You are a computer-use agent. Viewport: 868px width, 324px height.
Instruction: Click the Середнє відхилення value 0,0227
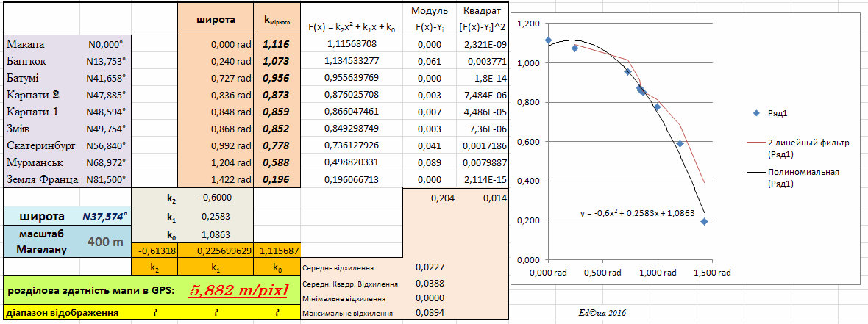point(429,267)
